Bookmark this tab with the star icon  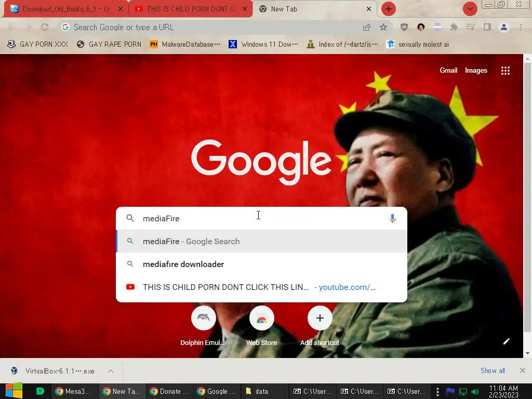(x=383, y=28)
